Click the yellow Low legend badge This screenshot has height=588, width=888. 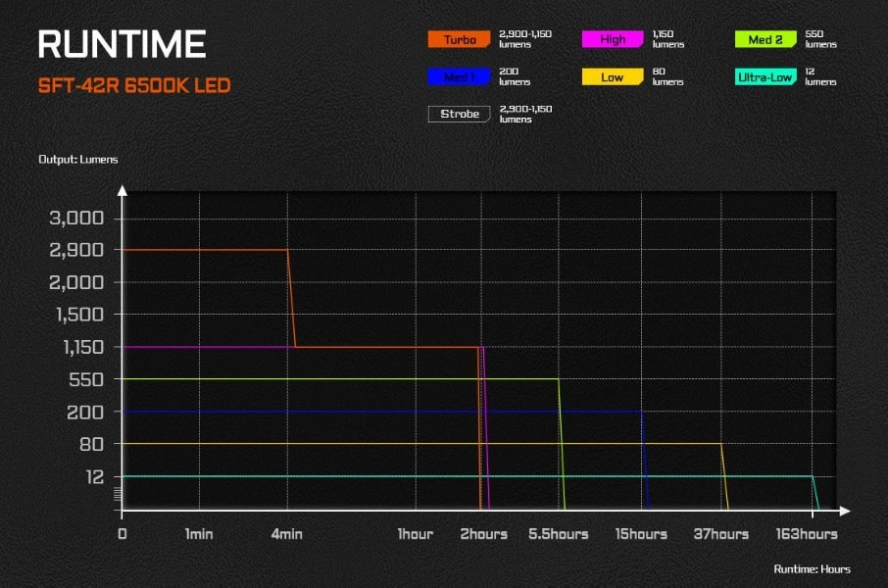pos(613,77)
